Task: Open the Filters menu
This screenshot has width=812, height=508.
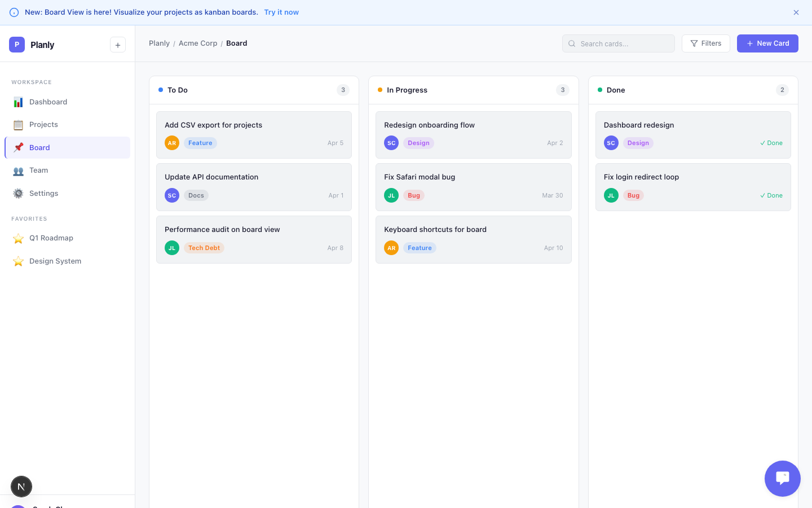Action: point(705,43)
